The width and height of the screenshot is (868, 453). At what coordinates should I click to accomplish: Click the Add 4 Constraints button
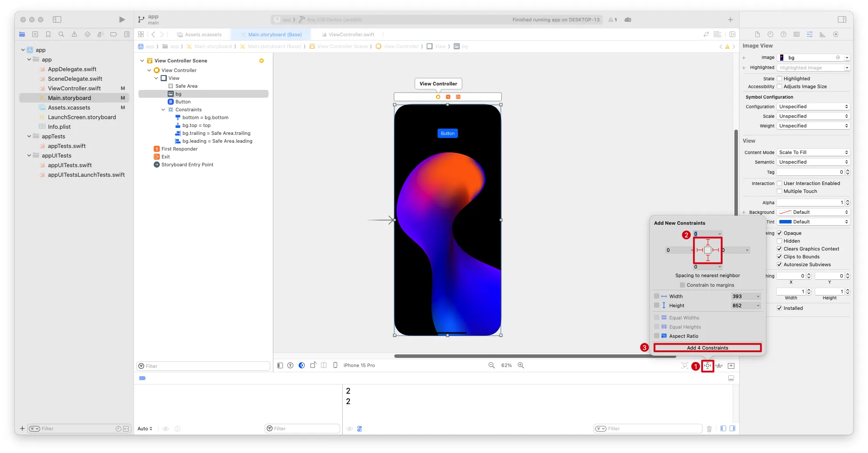707,348
